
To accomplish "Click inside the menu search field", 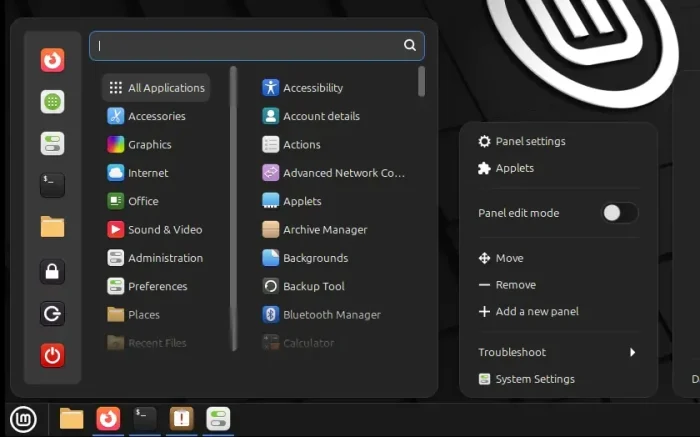I will pos(257,46).
